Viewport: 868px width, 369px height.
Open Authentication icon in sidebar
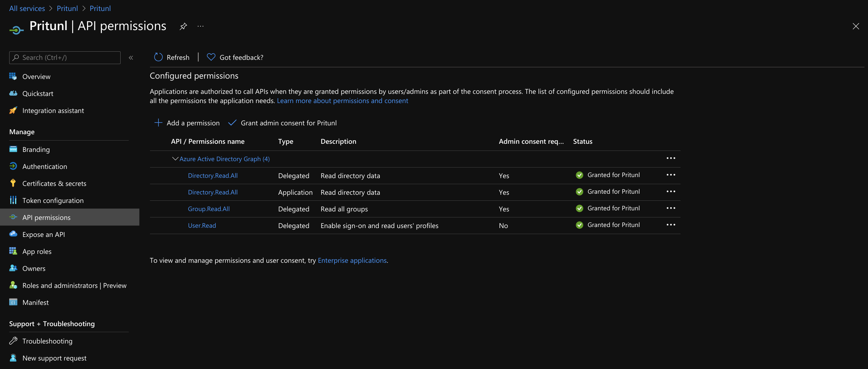coord(13,166)
